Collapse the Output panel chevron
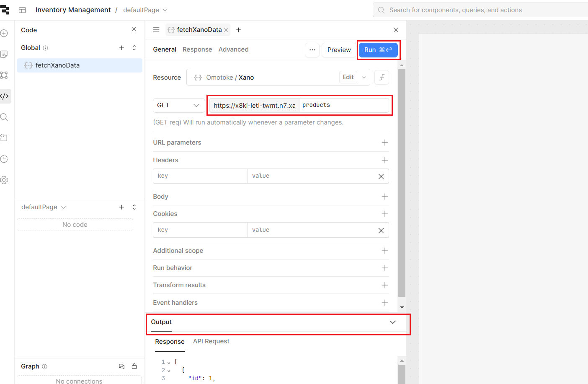This screenshot has height=384, width=588. click(x=393, y=322)
